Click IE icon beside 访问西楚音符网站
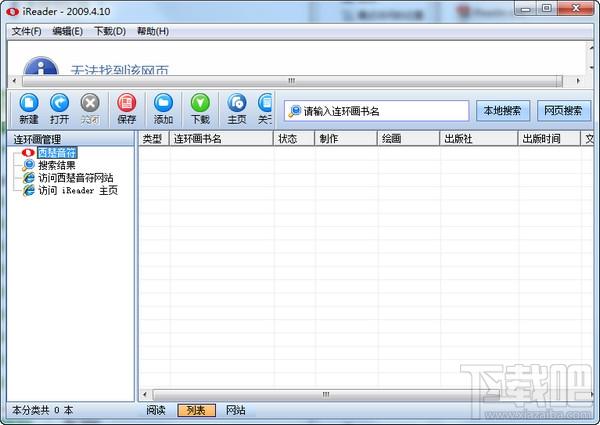This screenshot has width=600, height=425. (x=28, y=178)
